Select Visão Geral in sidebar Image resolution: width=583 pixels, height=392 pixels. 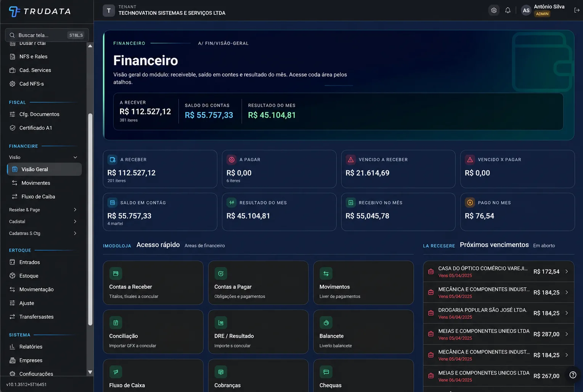(x=44, y=169)
